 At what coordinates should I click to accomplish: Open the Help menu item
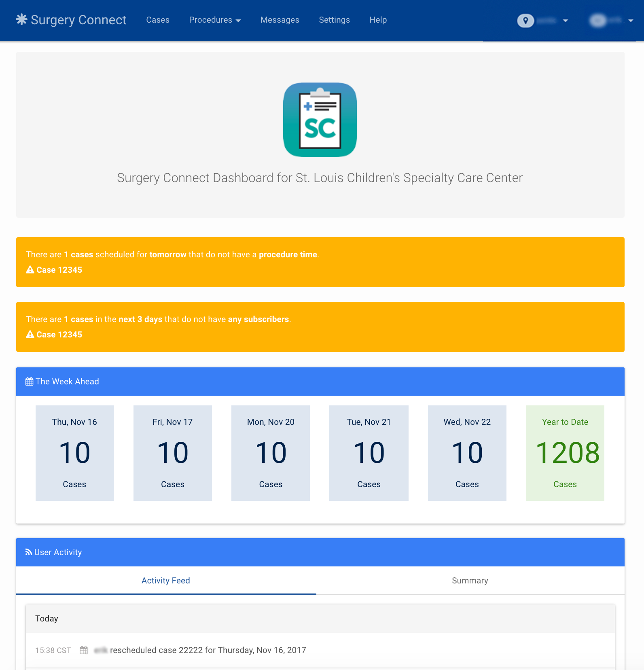pos(378,20)
